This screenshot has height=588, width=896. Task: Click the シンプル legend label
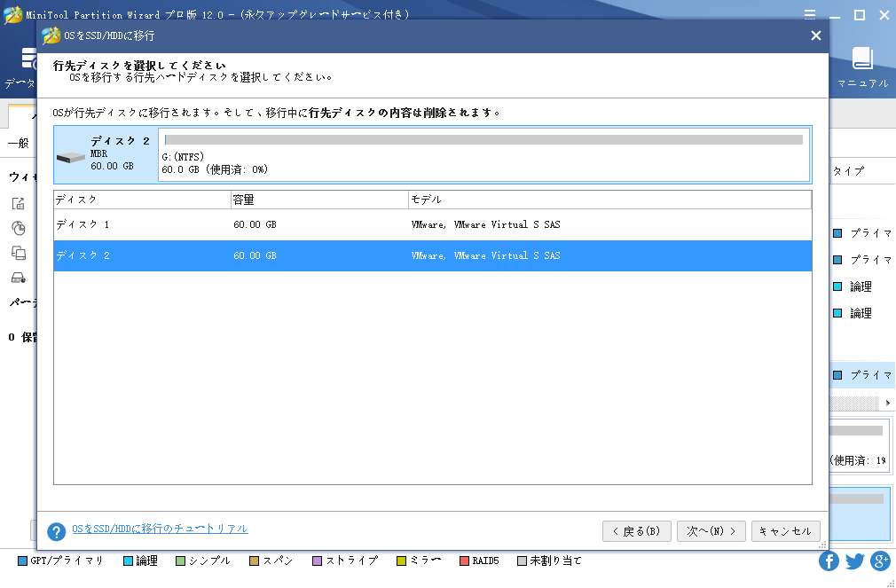(x=209, y=561)
